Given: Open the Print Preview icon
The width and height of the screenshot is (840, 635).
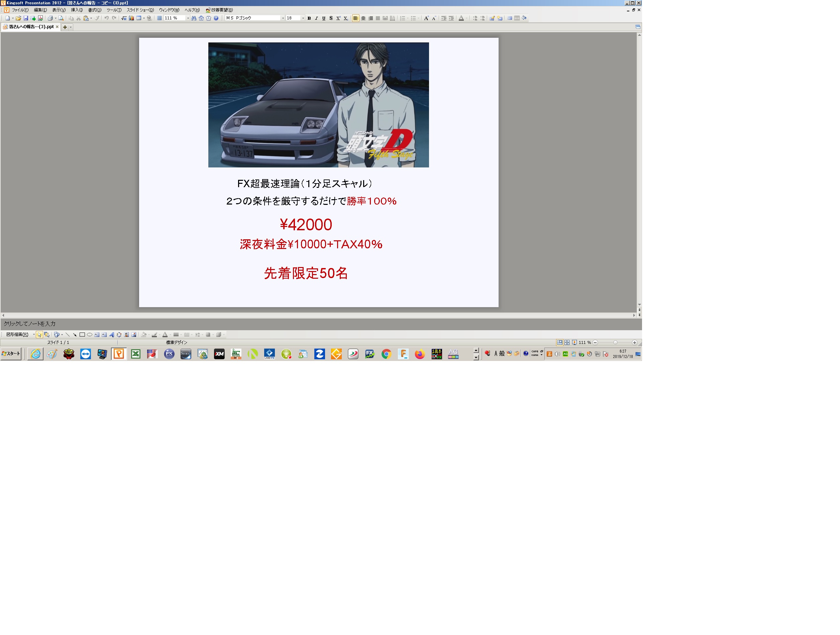Looking at the screenshot, I should (x=61, y=18).
